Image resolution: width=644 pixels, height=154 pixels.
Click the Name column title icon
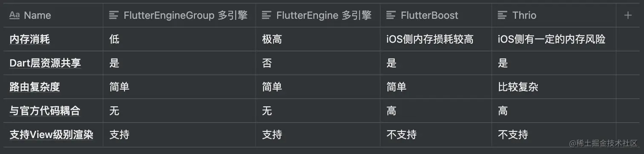click(x=14, y=15)
